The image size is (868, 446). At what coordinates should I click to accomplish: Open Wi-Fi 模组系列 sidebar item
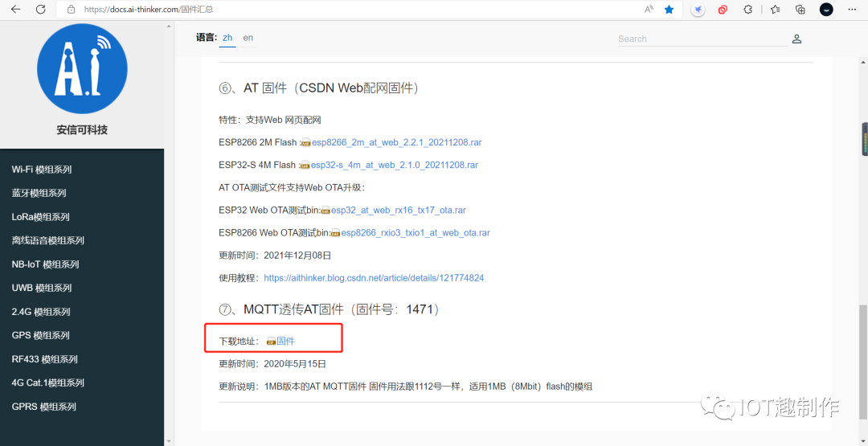tap(42, 170)
